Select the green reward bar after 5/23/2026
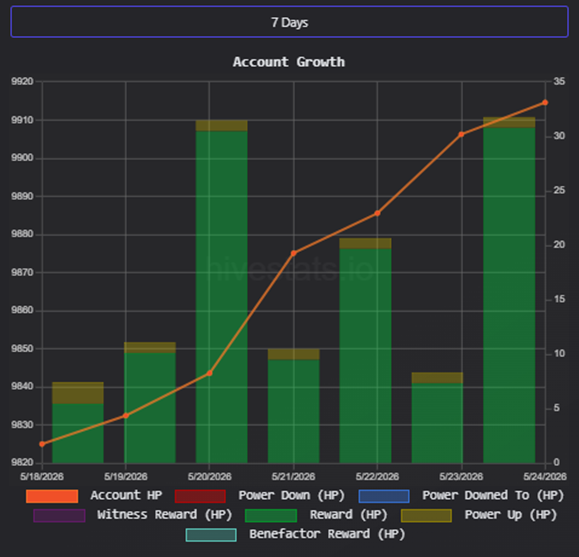This screenshot has width=579, height=557. click(509, 295)
